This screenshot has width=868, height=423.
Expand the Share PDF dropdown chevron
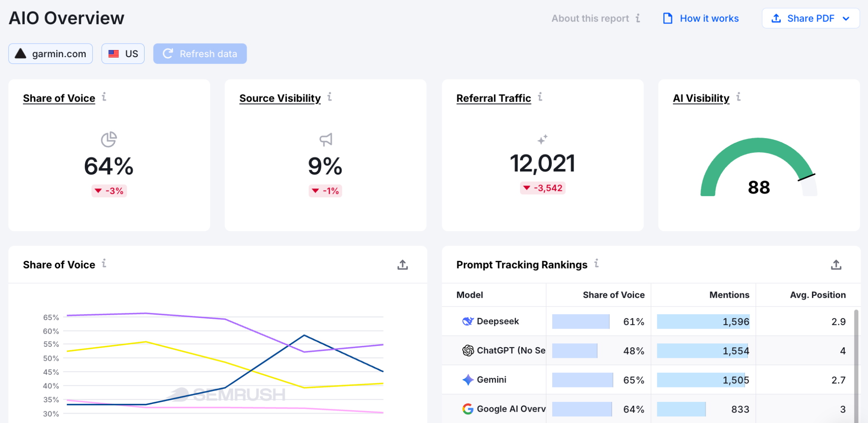(846, 19)
